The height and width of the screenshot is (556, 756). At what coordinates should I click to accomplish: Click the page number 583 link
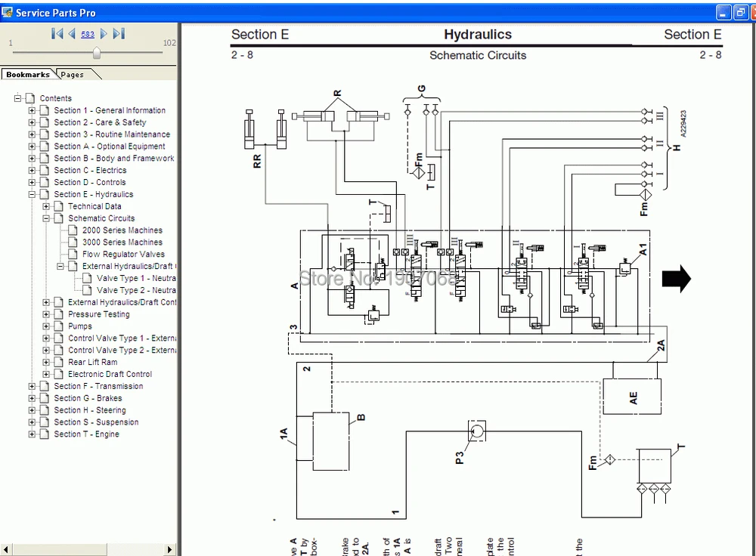tap(88, 35)
